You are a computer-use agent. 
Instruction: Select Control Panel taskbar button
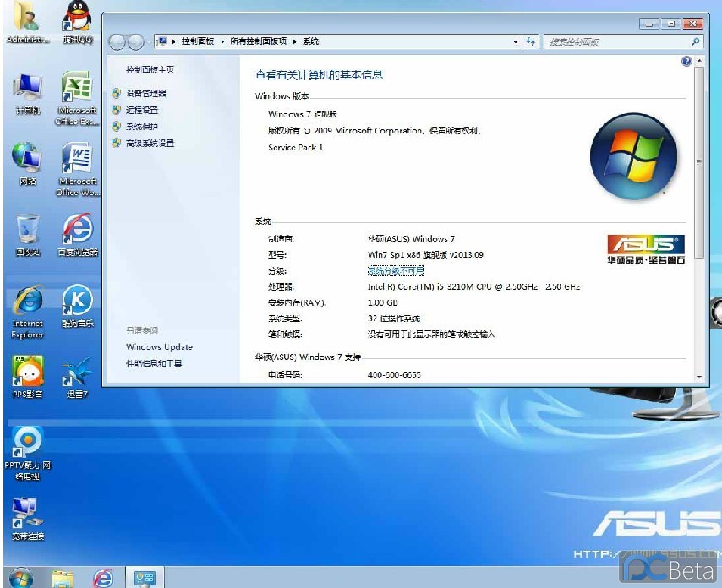point(145,578)
